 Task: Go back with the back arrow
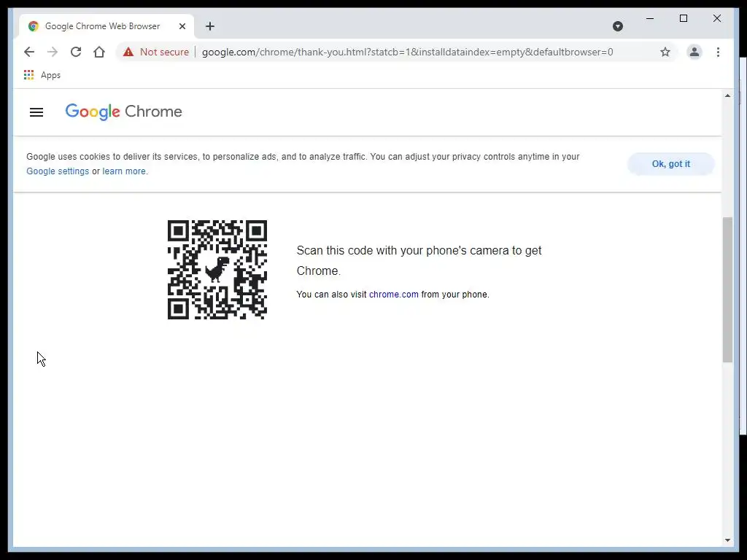coord(29,52)
